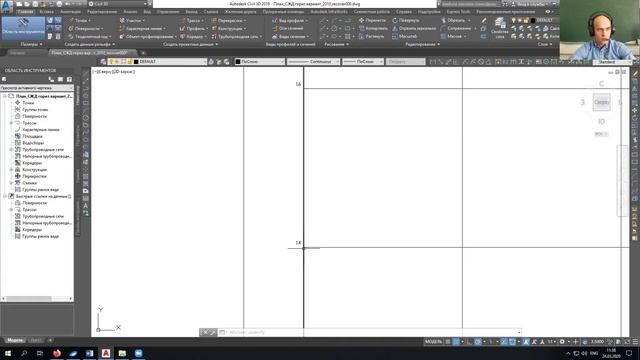
Task: Expand the Редактирование panel
Action: click(x=422, y=44)
